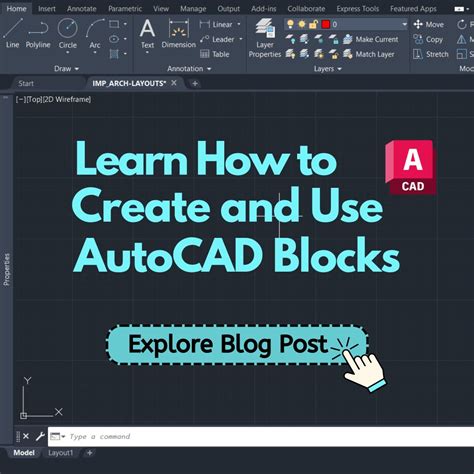Add a new layout tab

click(x=89, y=453)
